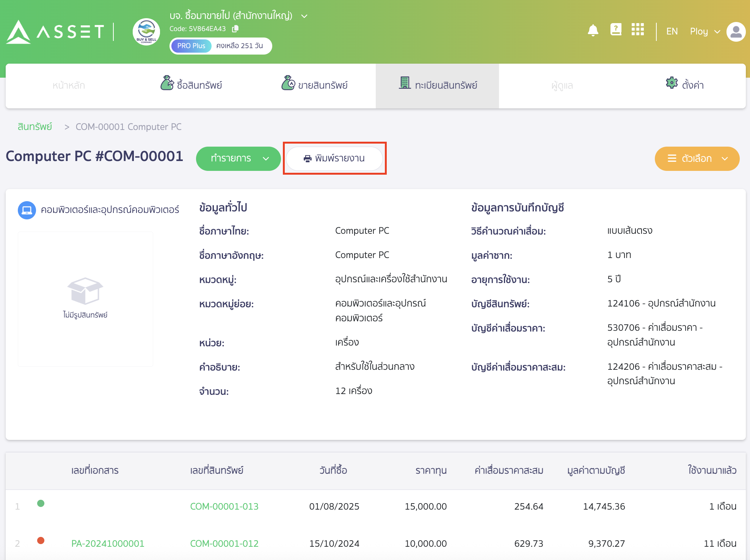
Task: Click the red status dot in row 2
Action: (41, 540)
